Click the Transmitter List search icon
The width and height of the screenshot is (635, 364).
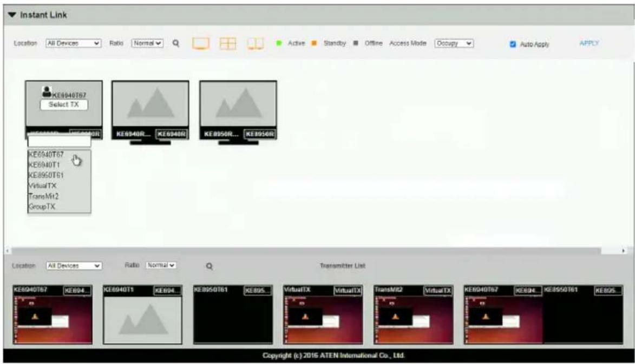(x=210, y=266)
